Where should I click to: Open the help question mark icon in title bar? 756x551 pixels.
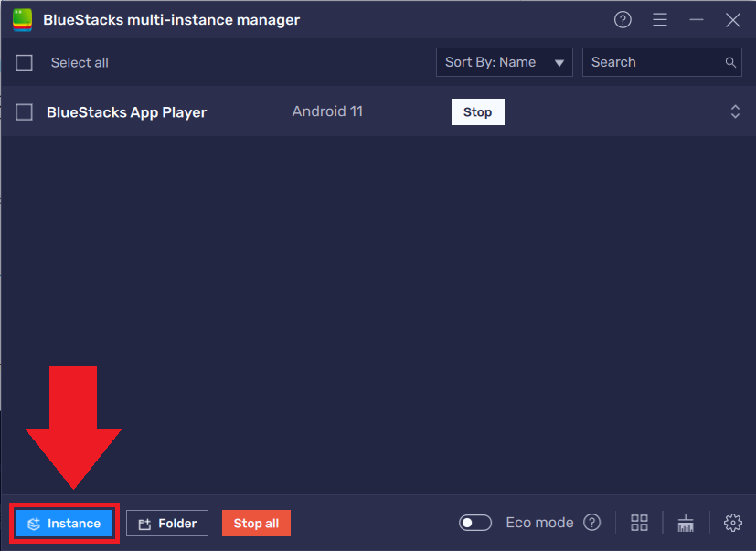point(623,20)
